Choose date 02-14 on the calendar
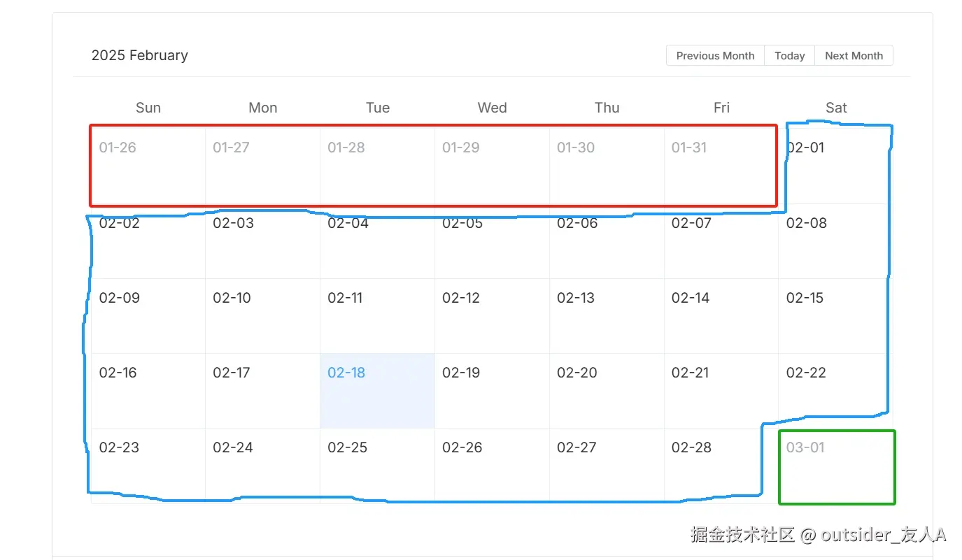 pos(721,315)
